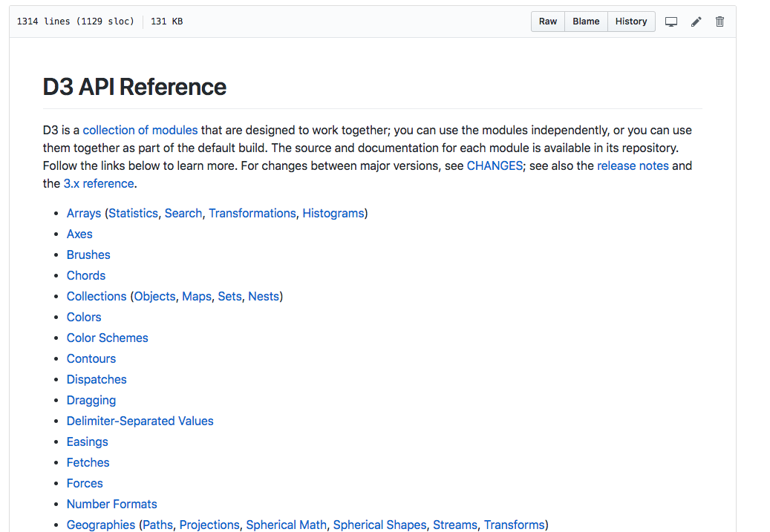Screen dimensions: 770x532
Task: Open the Spherical Math link
Action: point(287,525)
